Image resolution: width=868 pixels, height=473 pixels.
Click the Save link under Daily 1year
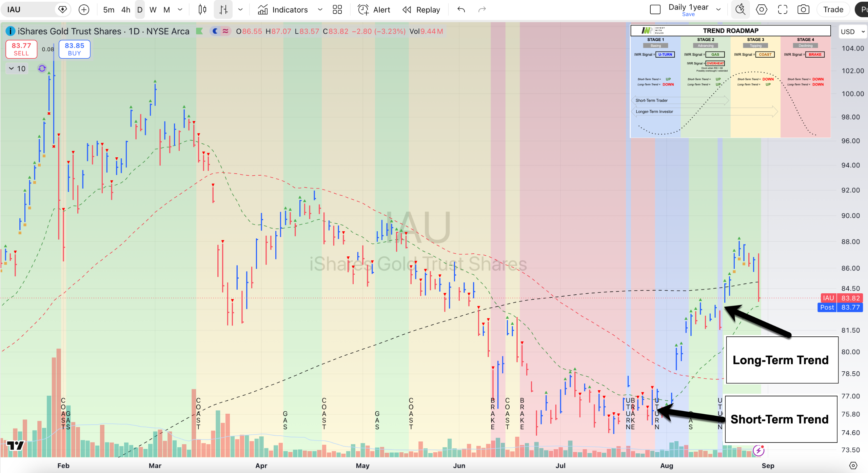pos(688,14)
